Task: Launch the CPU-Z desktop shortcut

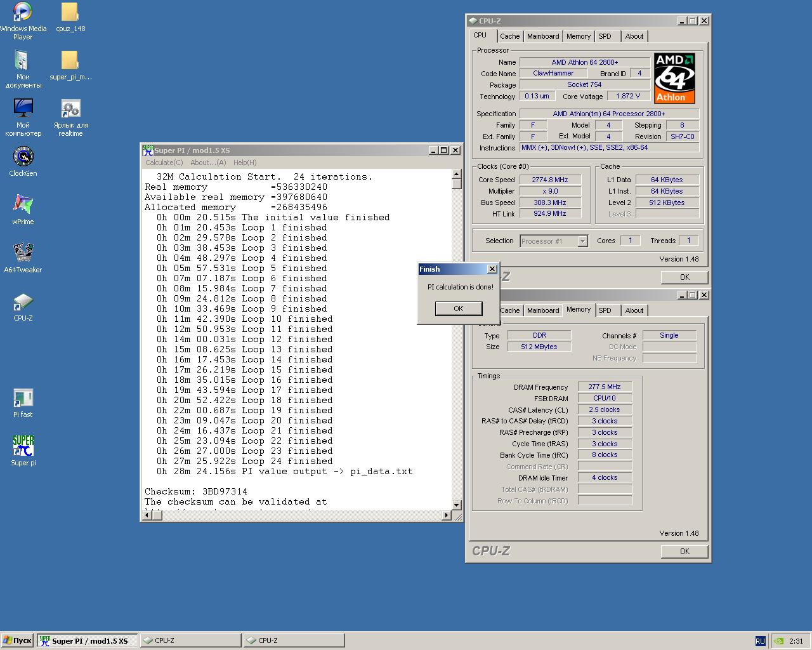Action: [23, 307]
